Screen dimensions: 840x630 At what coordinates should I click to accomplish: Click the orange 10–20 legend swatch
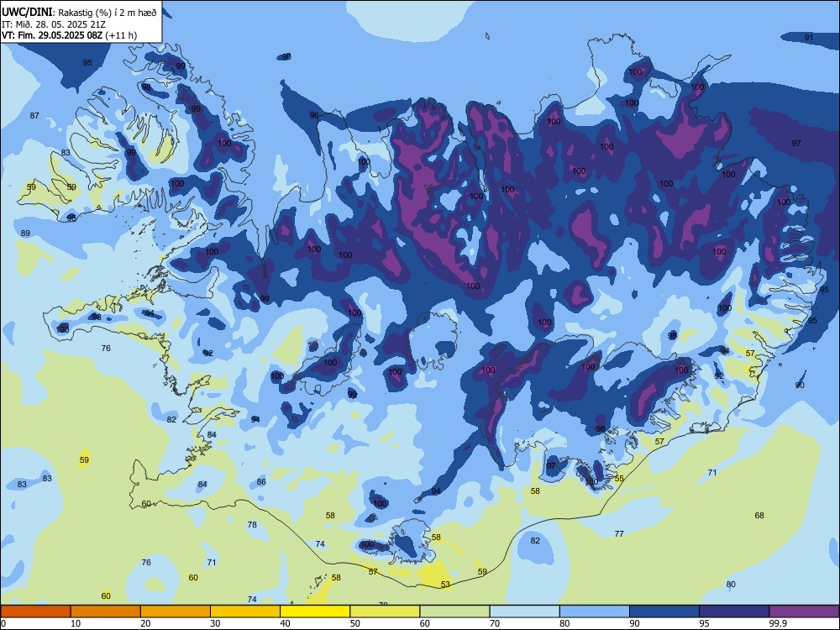pos(106,612)
